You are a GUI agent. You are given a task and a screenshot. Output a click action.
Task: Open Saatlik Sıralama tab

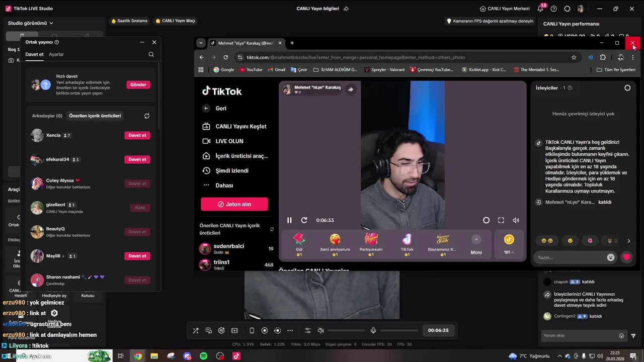(x=129, y=21)
